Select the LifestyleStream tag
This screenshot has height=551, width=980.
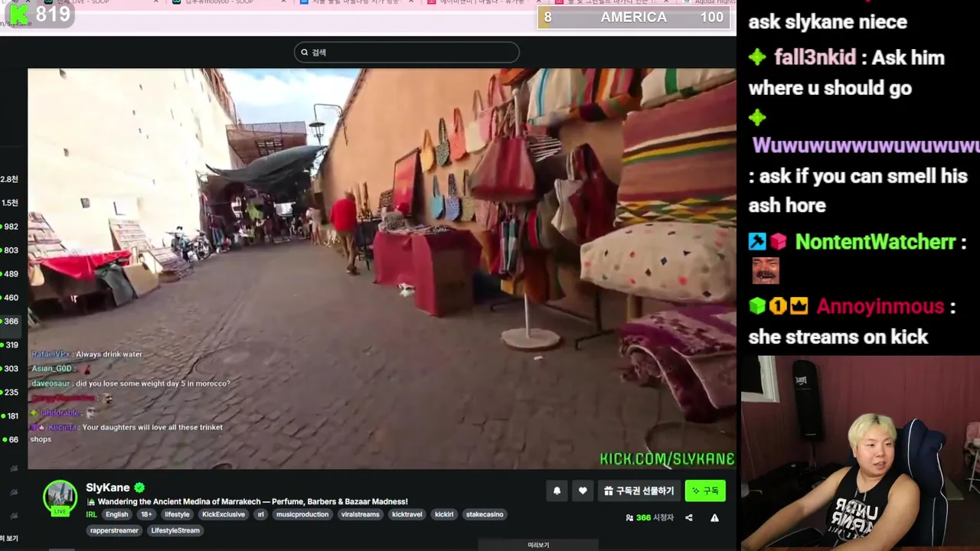[x=175, y=530]
